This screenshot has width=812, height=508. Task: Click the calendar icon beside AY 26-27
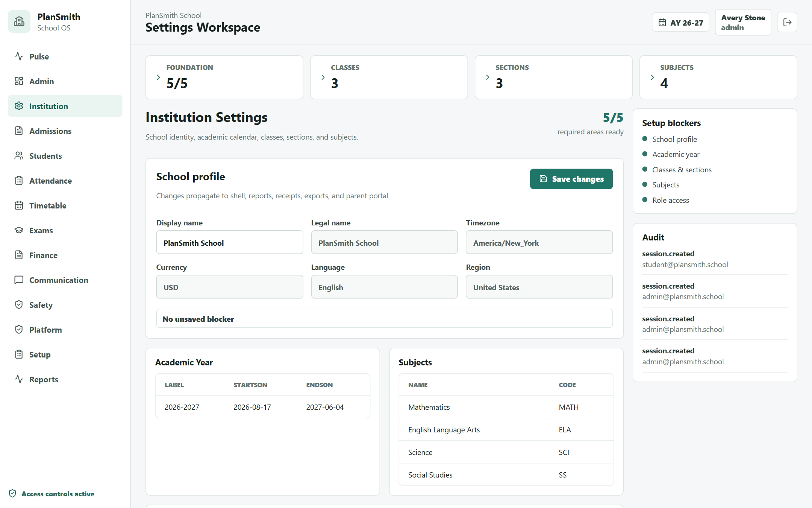click(662, 23)
